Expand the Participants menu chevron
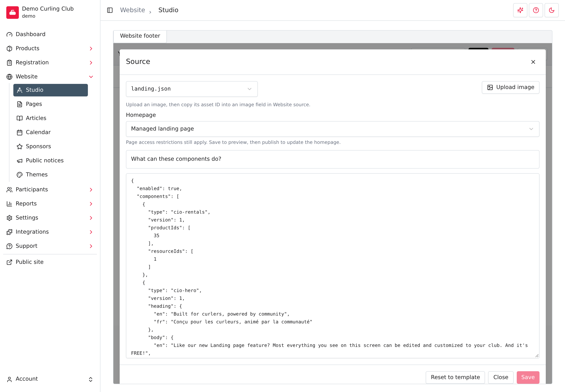This screenshot has height=392, width=565. (91, 190)
